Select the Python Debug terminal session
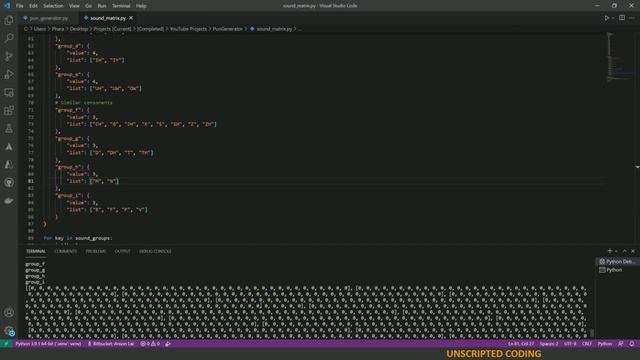Image resolution: width=640 pixels, height=360 pixels. point(617,262)
